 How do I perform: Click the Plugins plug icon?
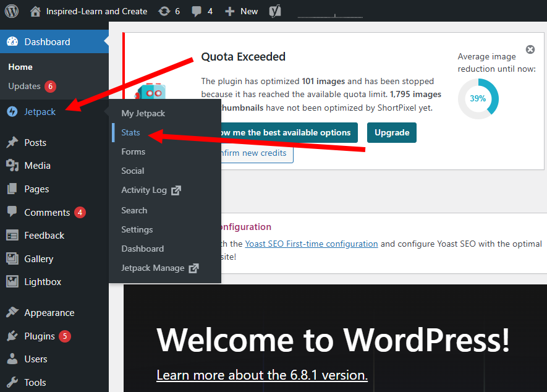[x=12, y=336]
